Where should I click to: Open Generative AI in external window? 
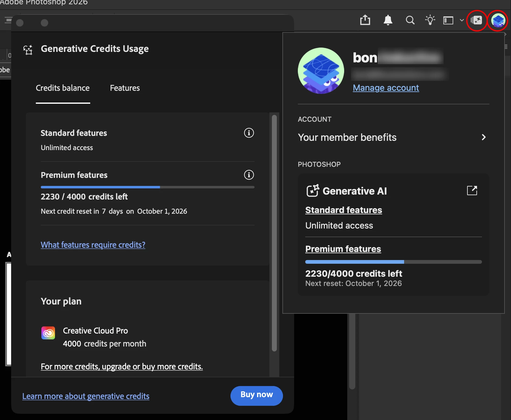click(x=472, y=191)
